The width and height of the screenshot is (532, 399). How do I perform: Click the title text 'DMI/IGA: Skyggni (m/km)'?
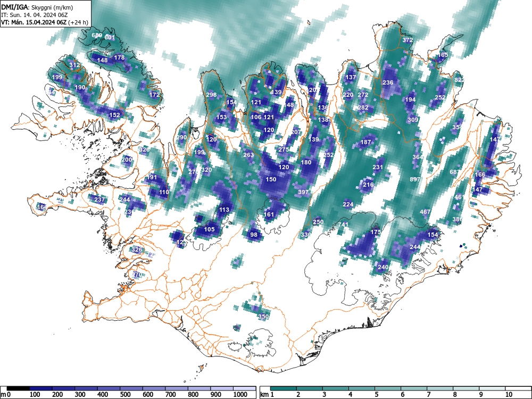[x=37, y=7]
